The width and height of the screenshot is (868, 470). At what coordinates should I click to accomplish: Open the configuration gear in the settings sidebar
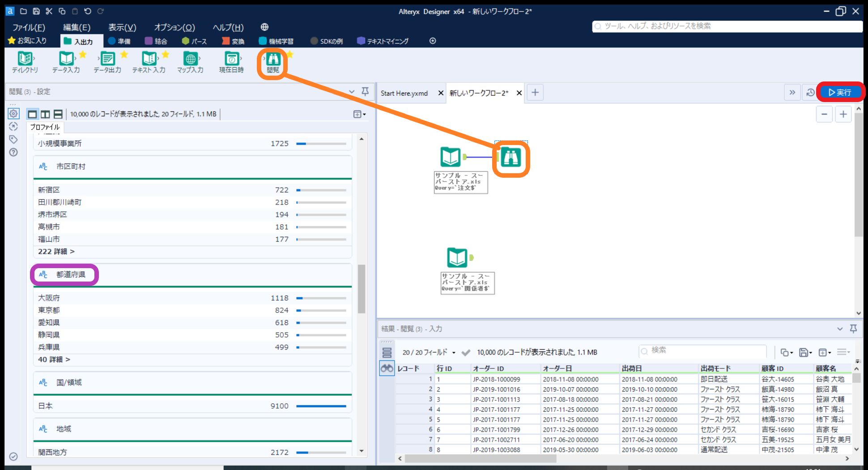pyautogui.click(x=13, y=114)
